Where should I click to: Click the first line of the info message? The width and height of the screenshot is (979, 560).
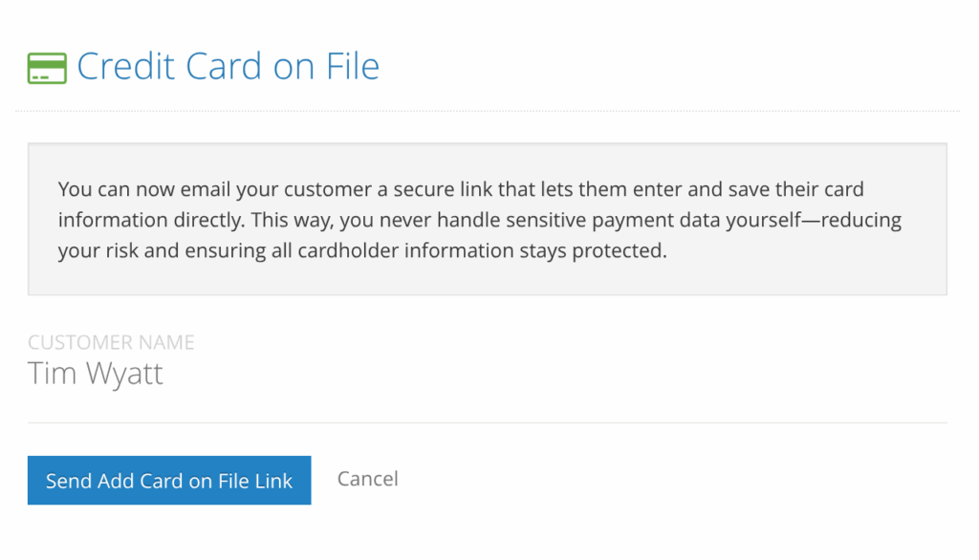pyautogui.click(x=460, y=189)
